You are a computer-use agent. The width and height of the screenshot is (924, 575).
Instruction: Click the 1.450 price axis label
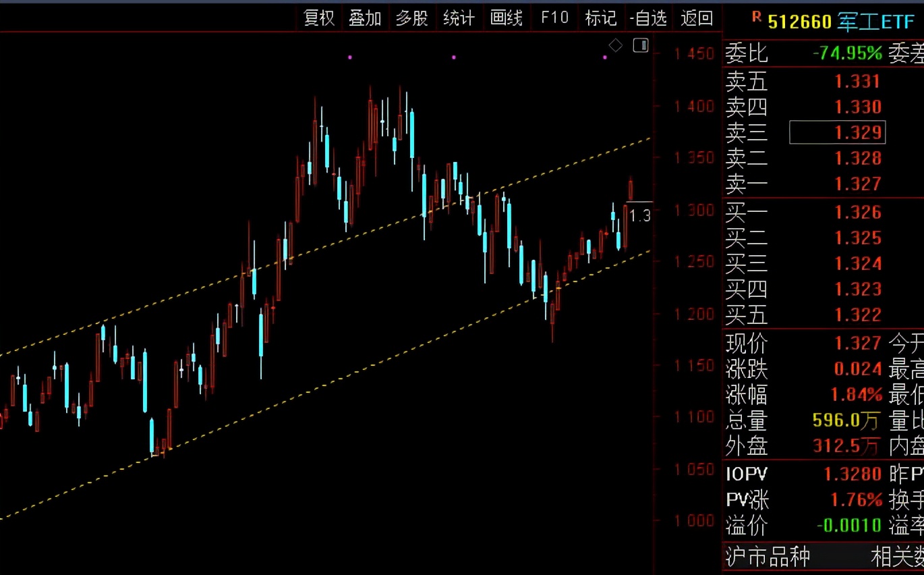693,54
